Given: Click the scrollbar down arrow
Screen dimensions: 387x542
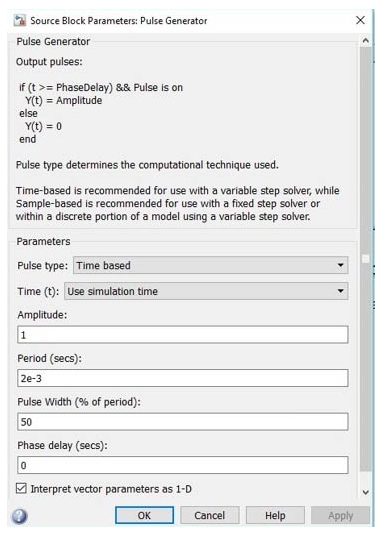Looking at the screenshot, I should click(x=366, y=492).
